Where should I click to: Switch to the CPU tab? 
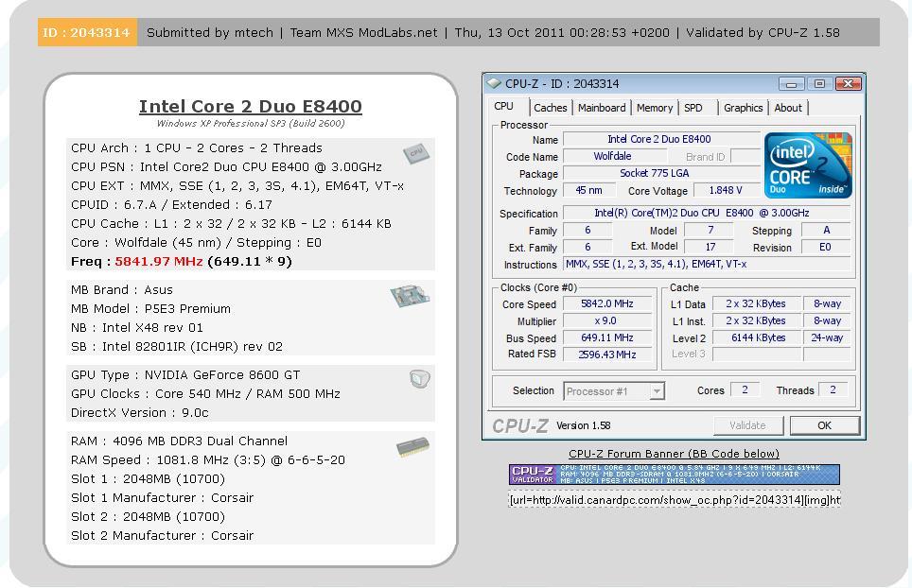503,106
